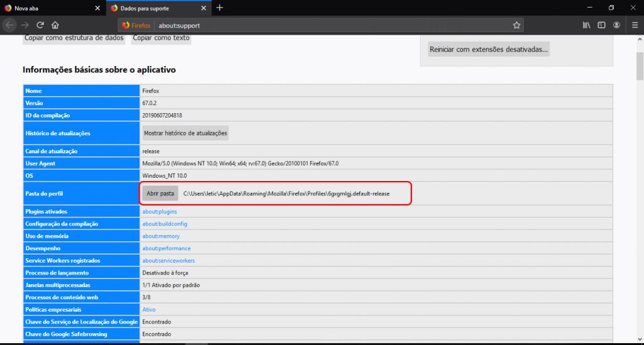Click the Histórico de atualizações label
Viewport: 644px width, 345px height.
[x=57, y=133]
